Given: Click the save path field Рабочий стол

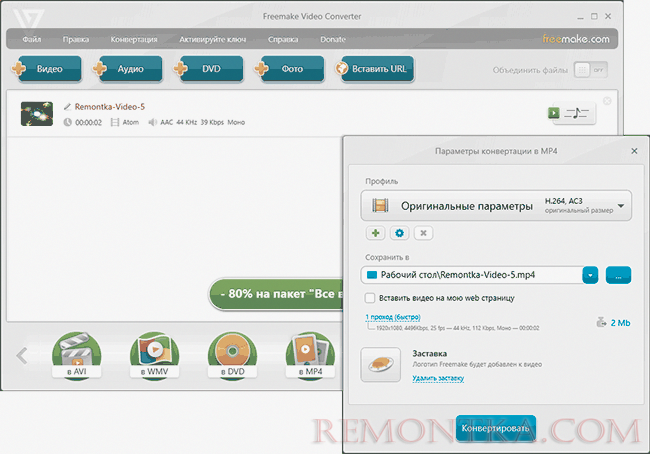Looking at the screenshot, I should [x=472, y=275].
